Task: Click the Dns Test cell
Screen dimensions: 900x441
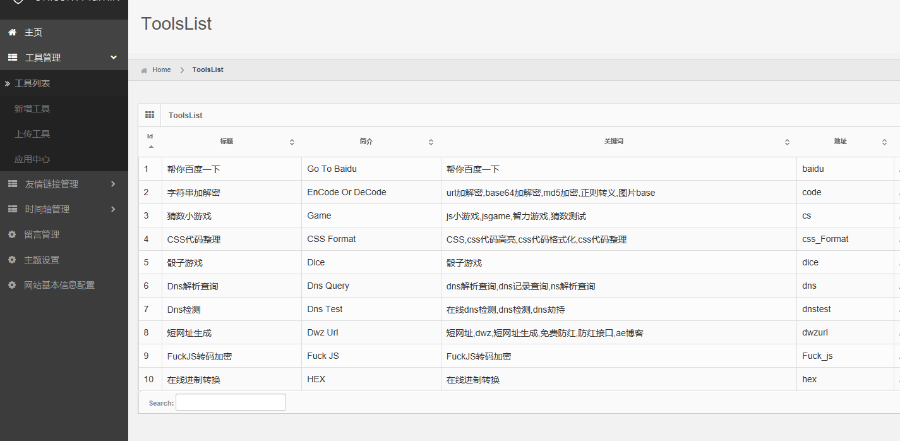Action: pyautogui.click(x=371, y=310)
